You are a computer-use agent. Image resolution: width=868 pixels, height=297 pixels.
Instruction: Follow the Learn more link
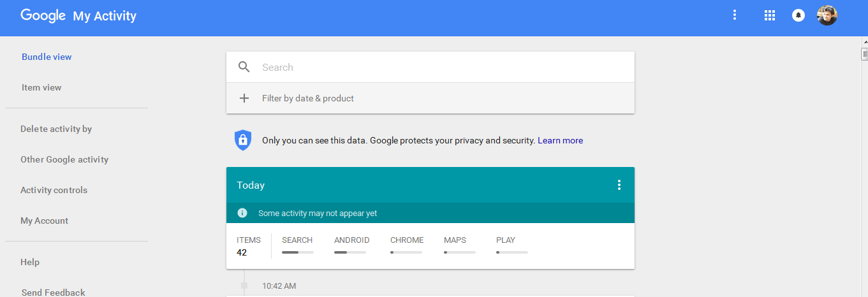560,140
